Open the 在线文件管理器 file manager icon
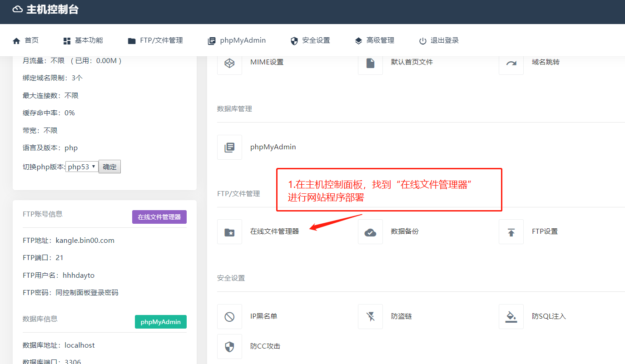This screenshot has width=625, height=364. click(x=229, y=231)
